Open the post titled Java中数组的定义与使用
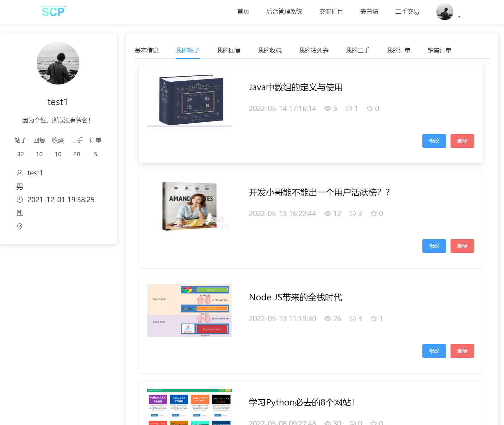Viewport: 504px width, 425px height. 296,87
